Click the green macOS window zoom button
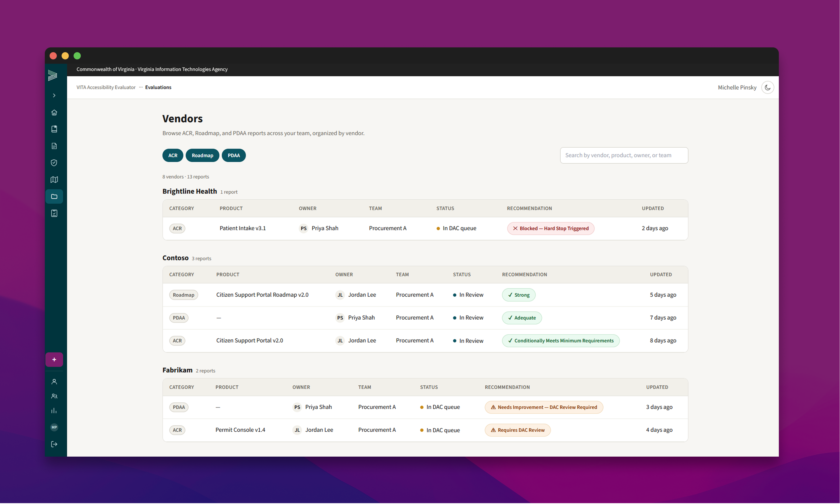 click(77, 56)
